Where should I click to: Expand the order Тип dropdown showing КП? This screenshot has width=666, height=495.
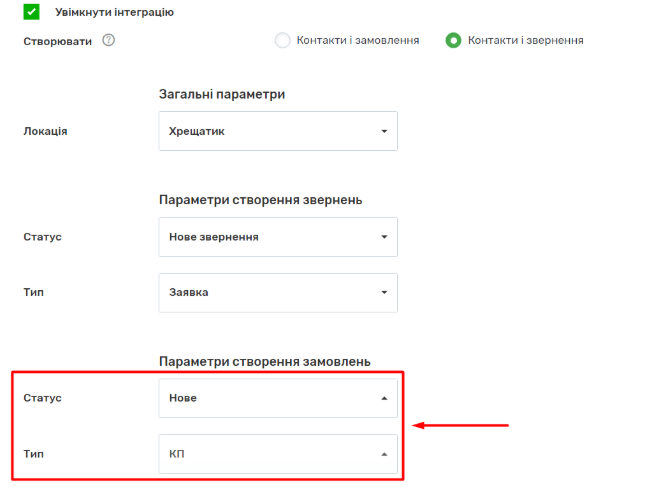coord(277,454)
